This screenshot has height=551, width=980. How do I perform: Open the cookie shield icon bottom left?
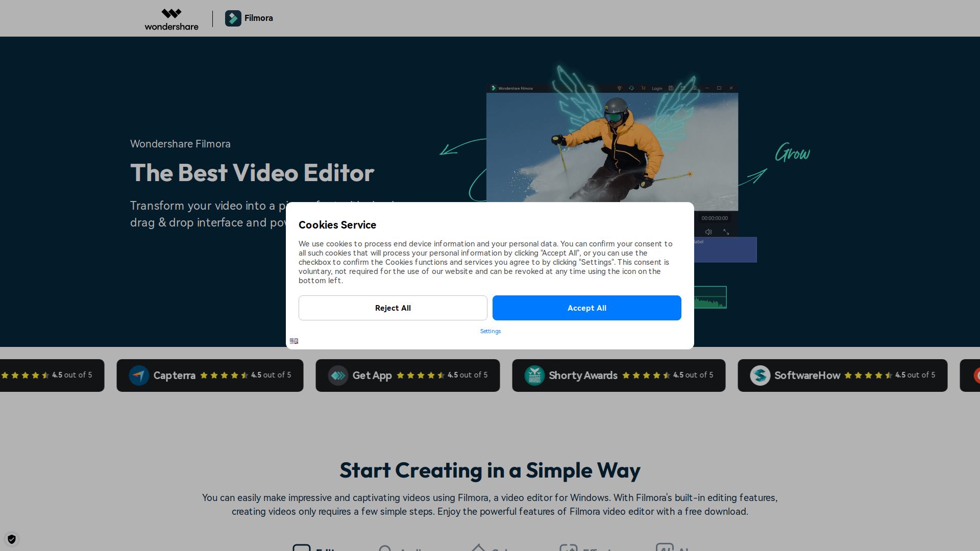point(12,539)
